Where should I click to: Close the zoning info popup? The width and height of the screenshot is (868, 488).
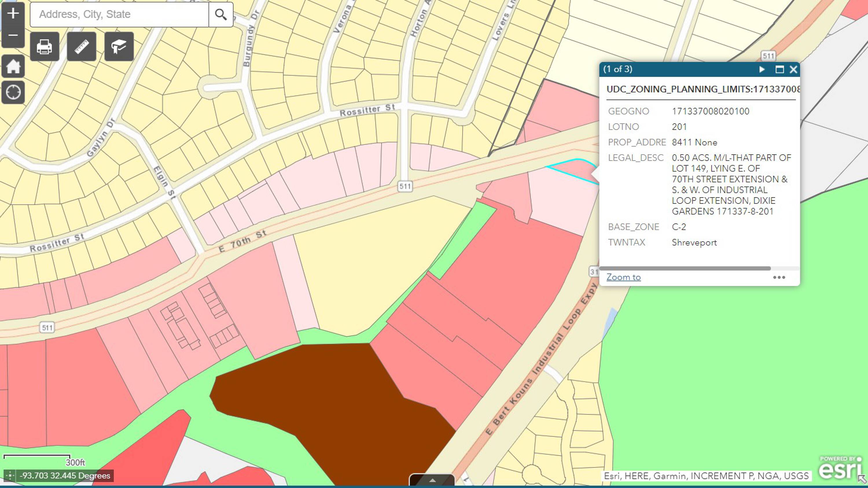tap(793, 69)
